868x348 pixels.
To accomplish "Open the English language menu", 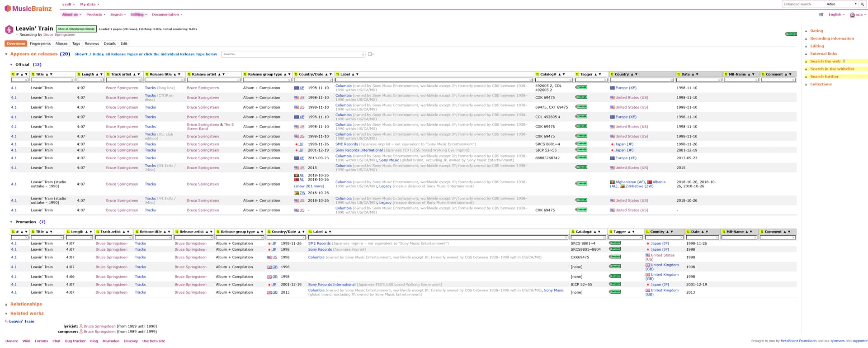I will (x=836, y=14).
